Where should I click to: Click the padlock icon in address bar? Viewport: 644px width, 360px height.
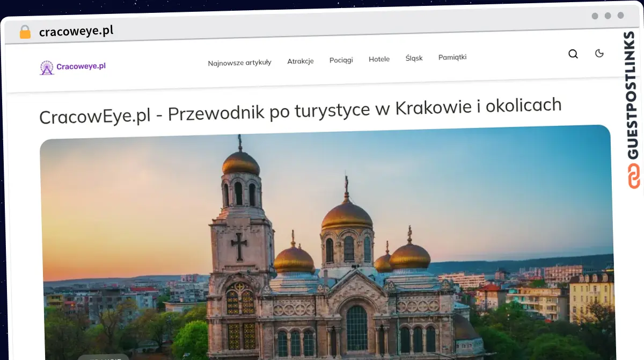[x=25, y=32]
